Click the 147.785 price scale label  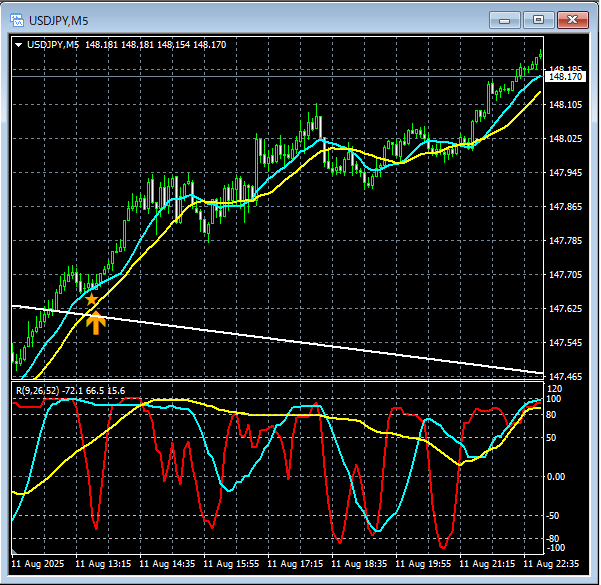[565, 240]
